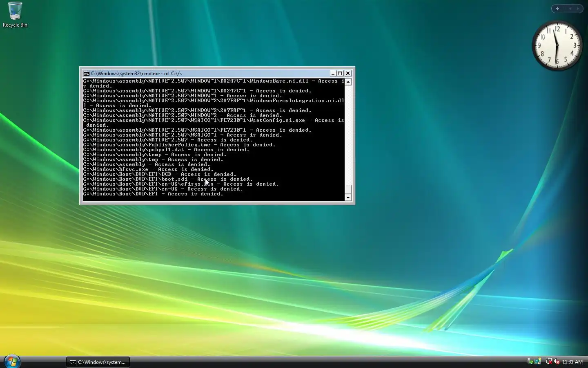This screenshot has width=588, height=368.
Task: Click the line 'C:\Windows\Boot\DVD\EFI\BCD - Access is denied.'
Action: (x=160, y=174)
